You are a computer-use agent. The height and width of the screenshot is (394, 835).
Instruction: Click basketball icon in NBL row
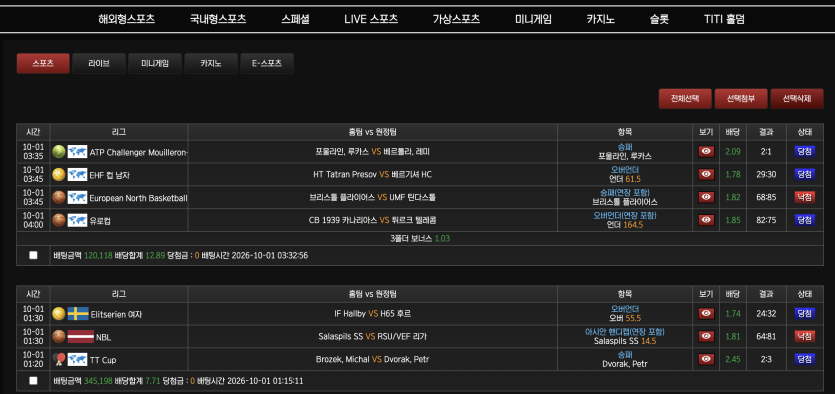tap(59, 337)
